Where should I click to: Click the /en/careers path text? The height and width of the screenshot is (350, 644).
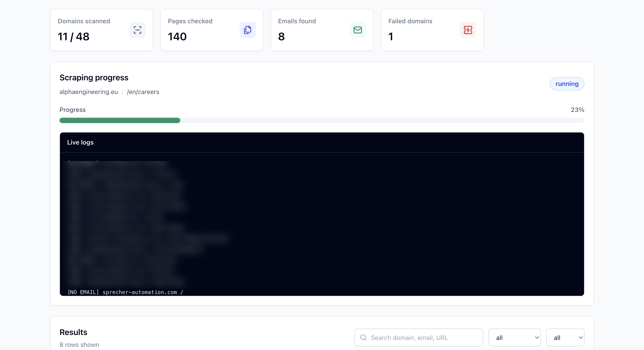click(143, 92)
